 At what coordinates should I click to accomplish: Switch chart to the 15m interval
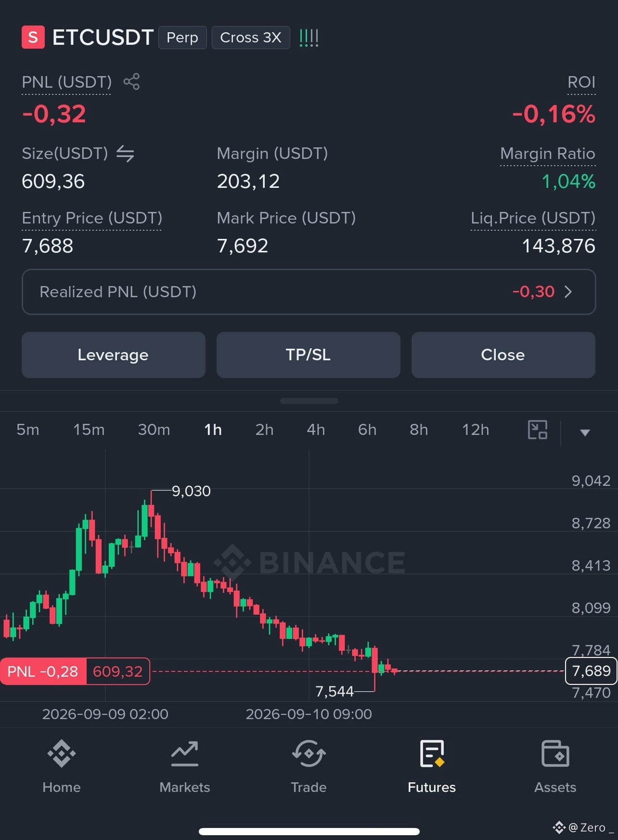89,430
